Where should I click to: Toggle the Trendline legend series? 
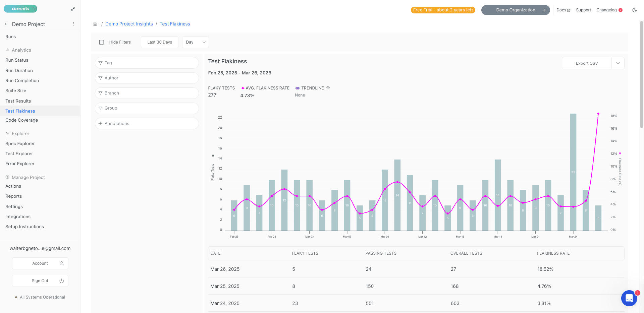(x=309, y=88)
